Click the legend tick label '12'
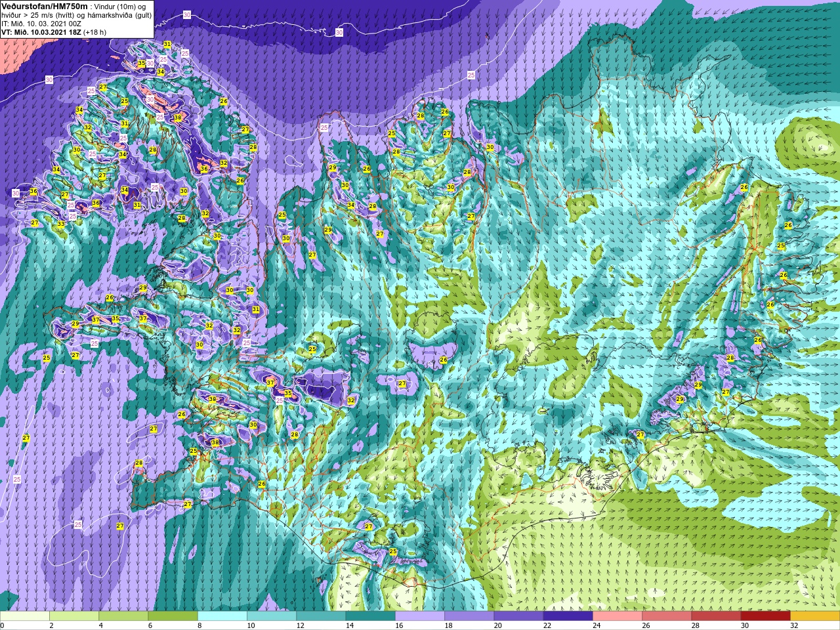The width and height of the screenshot is (840, 630). point(300,625)
